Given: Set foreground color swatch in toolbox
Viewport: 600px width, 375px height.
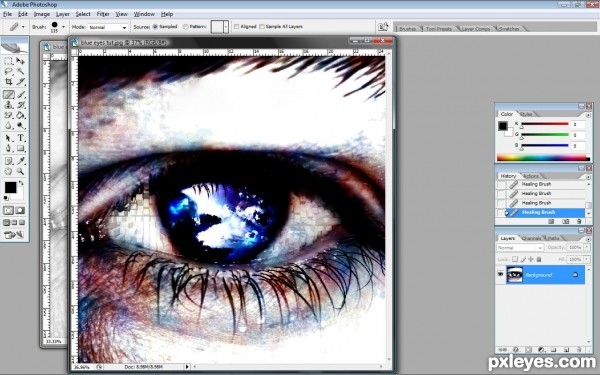Looking at the screenshot, I should pos(10,188).
